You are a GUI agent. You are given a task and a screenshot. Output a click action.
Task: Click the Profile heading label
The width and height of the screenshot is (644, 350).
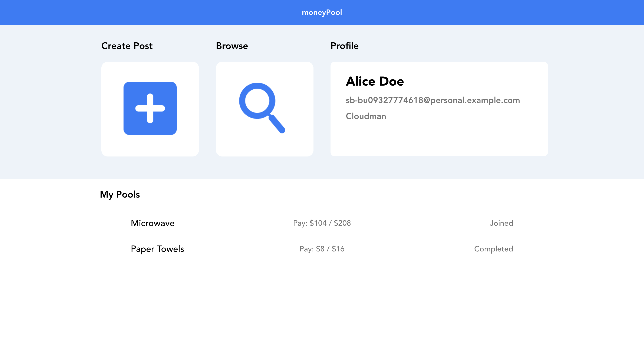click(x=344, y=46)
